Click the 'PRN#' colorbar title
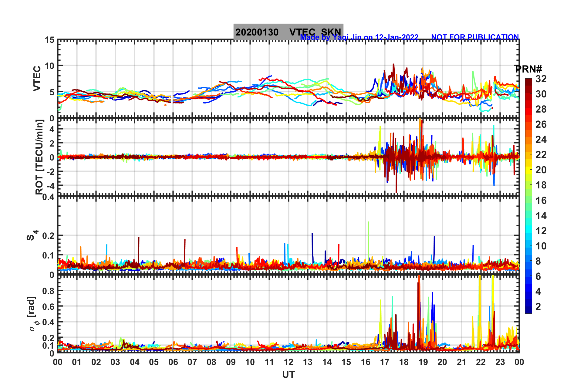 [528, 69]
